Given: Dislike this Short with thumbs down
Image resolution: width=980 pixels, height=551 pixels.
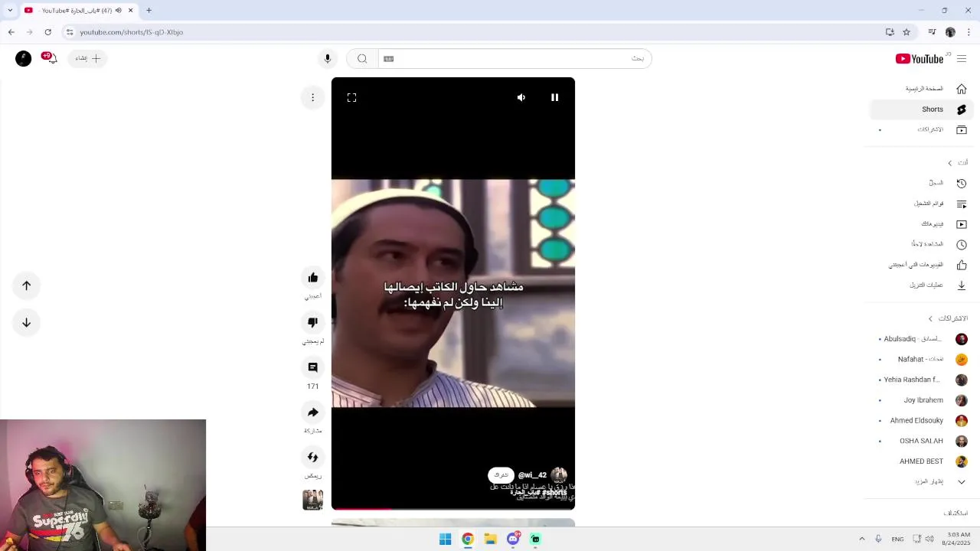Looking at the screenshot, I should 312,322.
